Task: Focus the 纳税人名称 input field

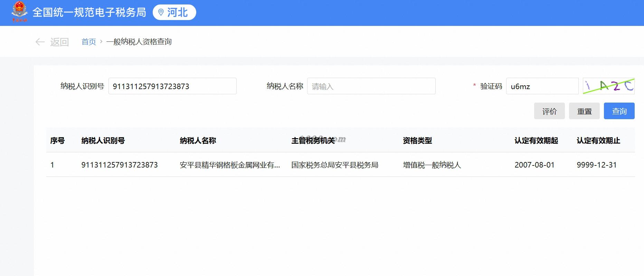Action: (x=371, y=86)
